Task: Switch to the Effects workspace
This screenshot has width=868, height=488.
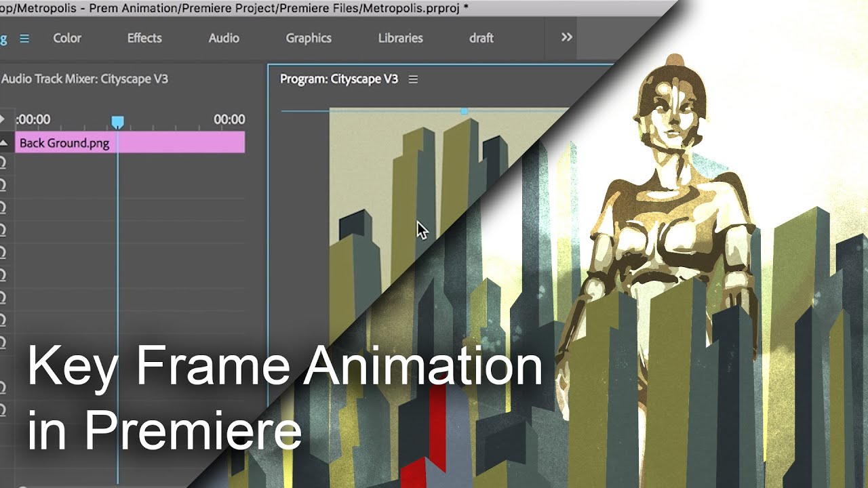Action: (x=144, y=38)
